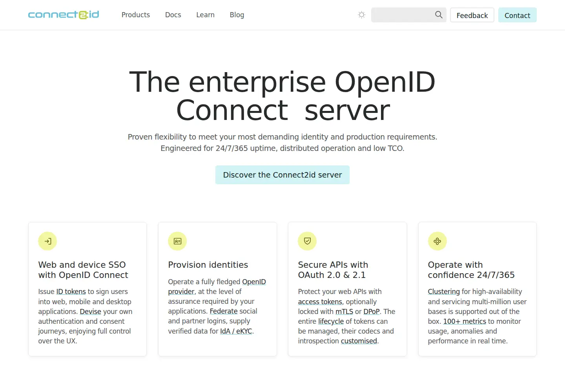Open the Products menu
Image resolution: width=565 pixels, height=392 pixels.
(136, 15)
